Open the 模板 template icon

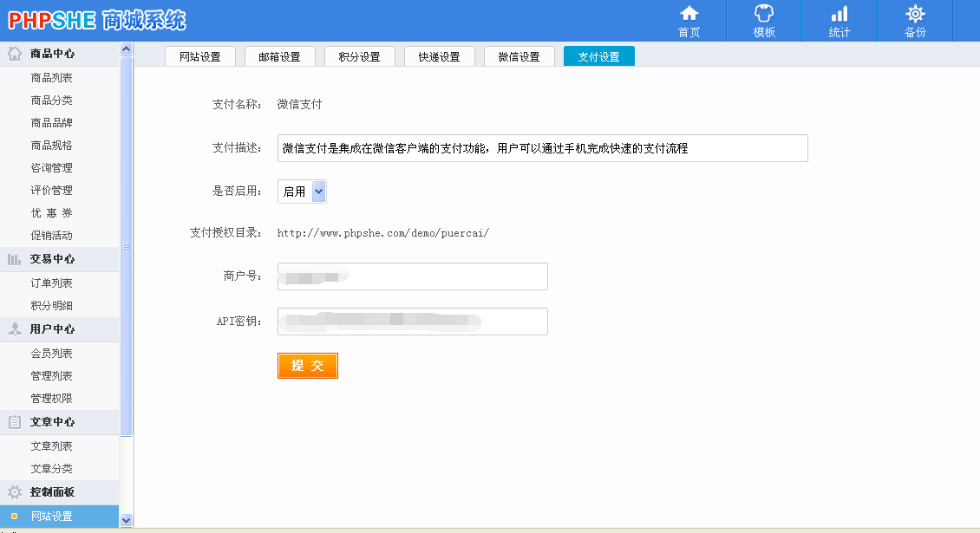[764, 14]
